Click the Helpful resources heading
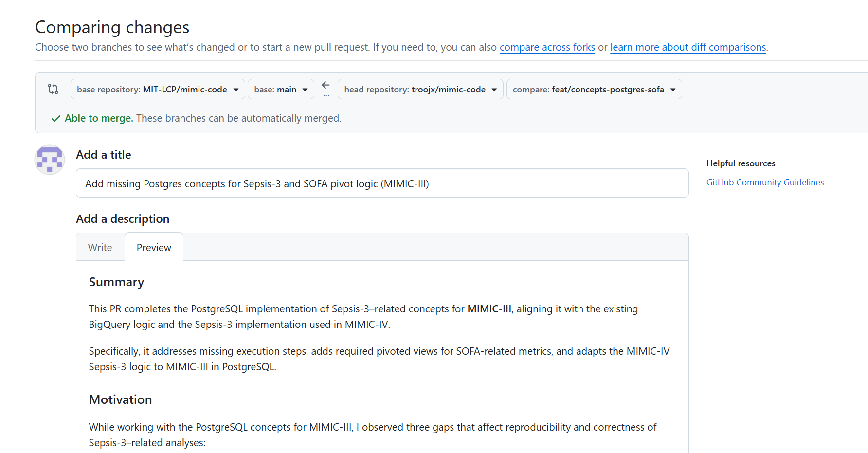The image size is (868, 453). tap(741, 163)
